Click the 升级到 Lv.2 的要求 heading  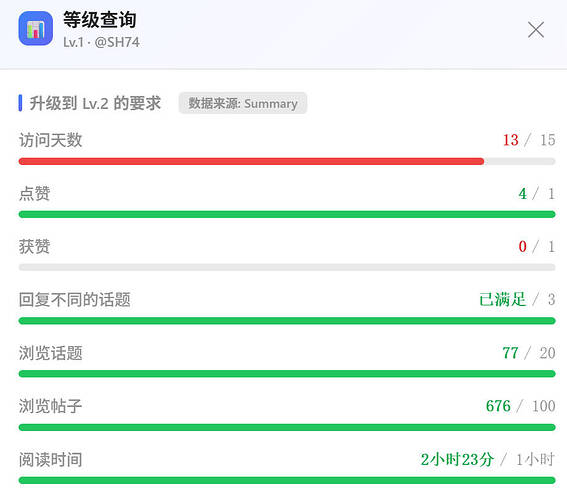point(95,103)
